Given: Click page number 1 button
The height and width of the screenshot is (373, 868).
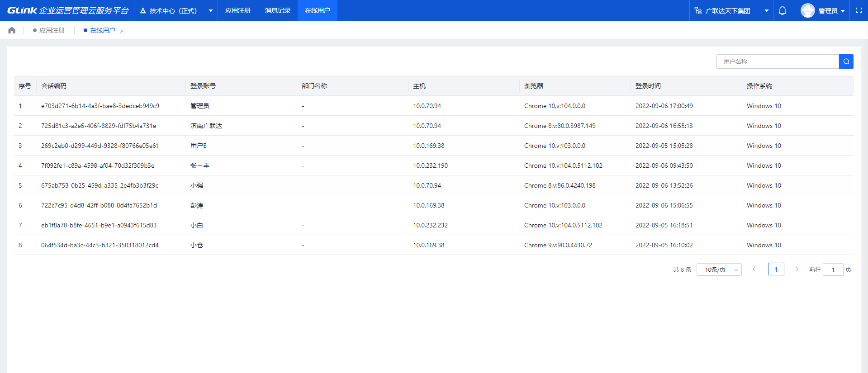Looking at the screenshot, I should point(776,269).
